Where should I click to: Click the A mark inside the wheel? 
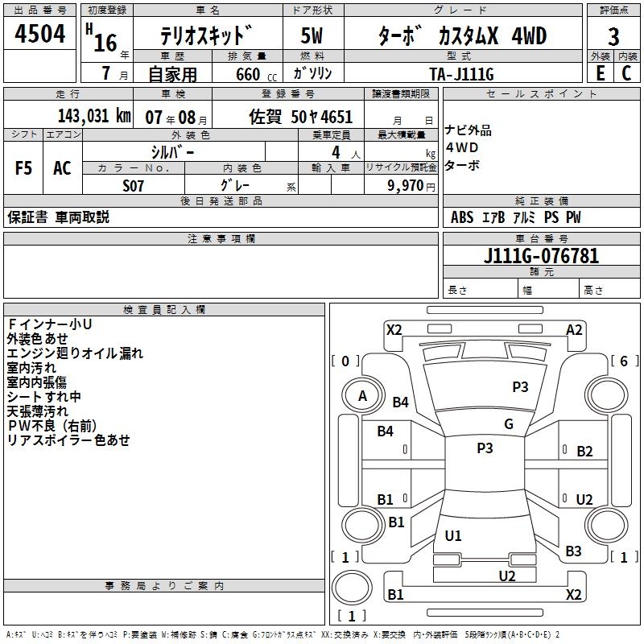362,396
